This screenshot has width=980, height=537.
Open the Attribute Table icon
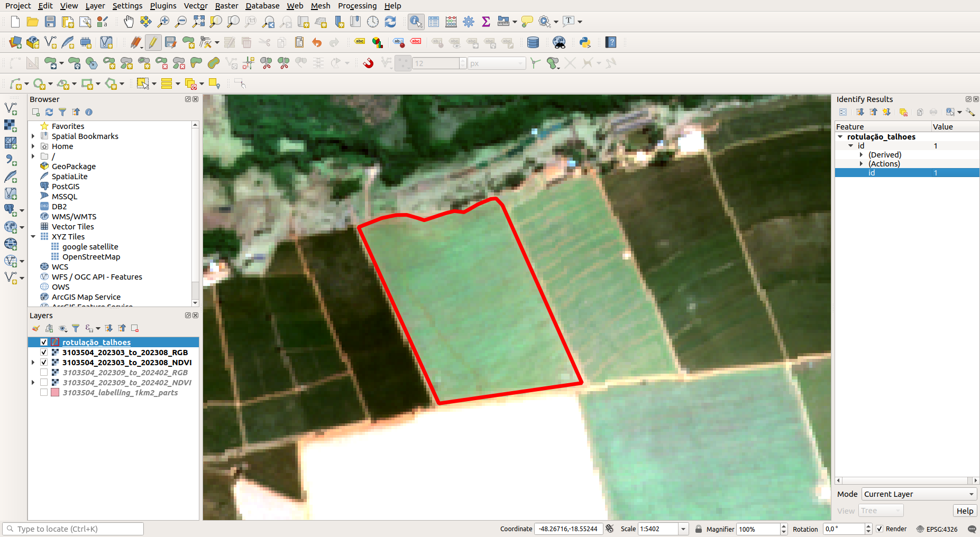point(434,22)
